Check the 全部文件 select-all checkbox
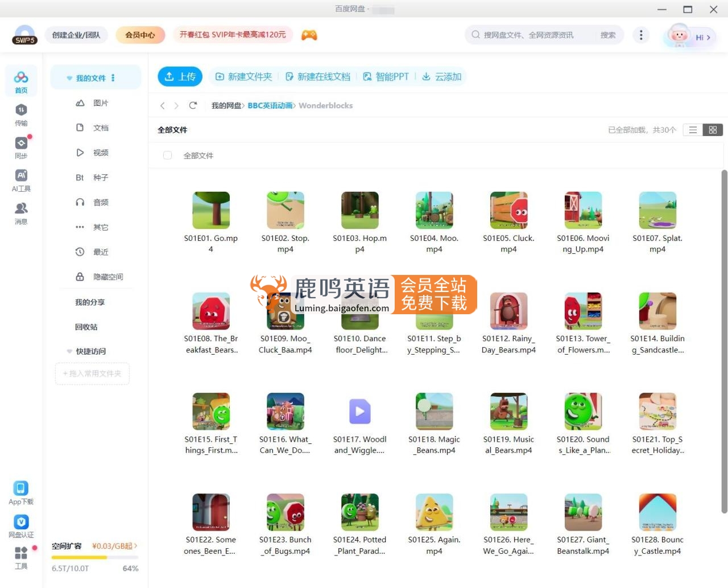728x588 pixels. [167, 155]
